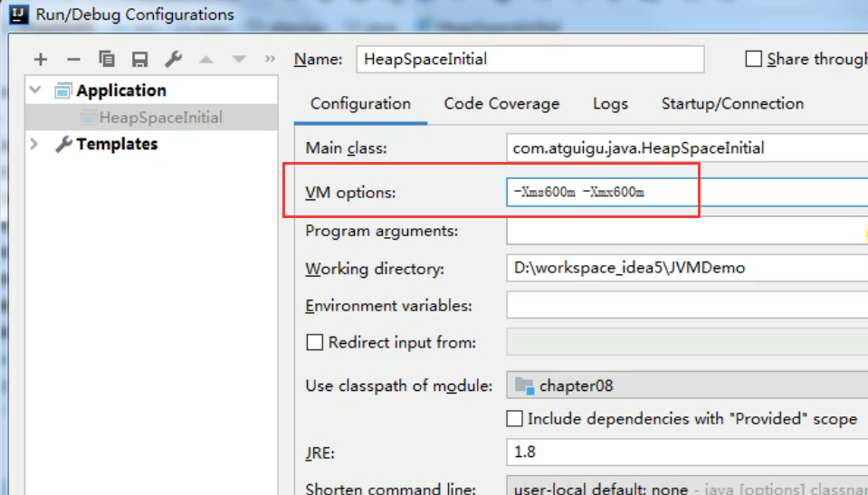This screenshot has height=495, width=868.
Task: Click the "JRE:" label
Action: pyautogui.click(x=320, y=452)
